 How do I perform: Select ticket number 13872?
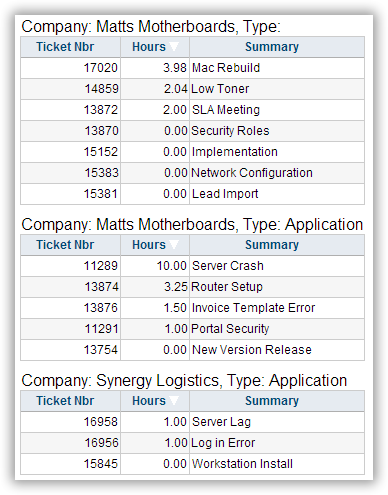click(x=101, y=110)
